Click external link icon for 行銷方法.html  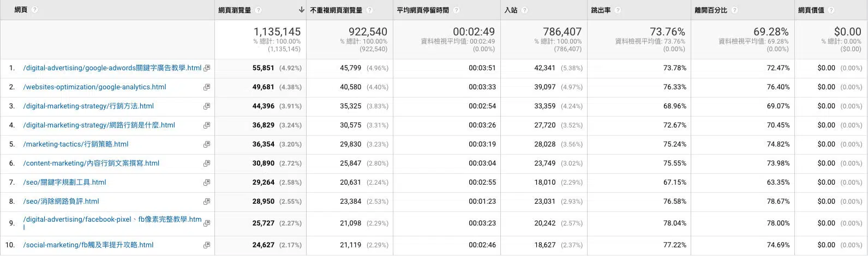point(207,106)
